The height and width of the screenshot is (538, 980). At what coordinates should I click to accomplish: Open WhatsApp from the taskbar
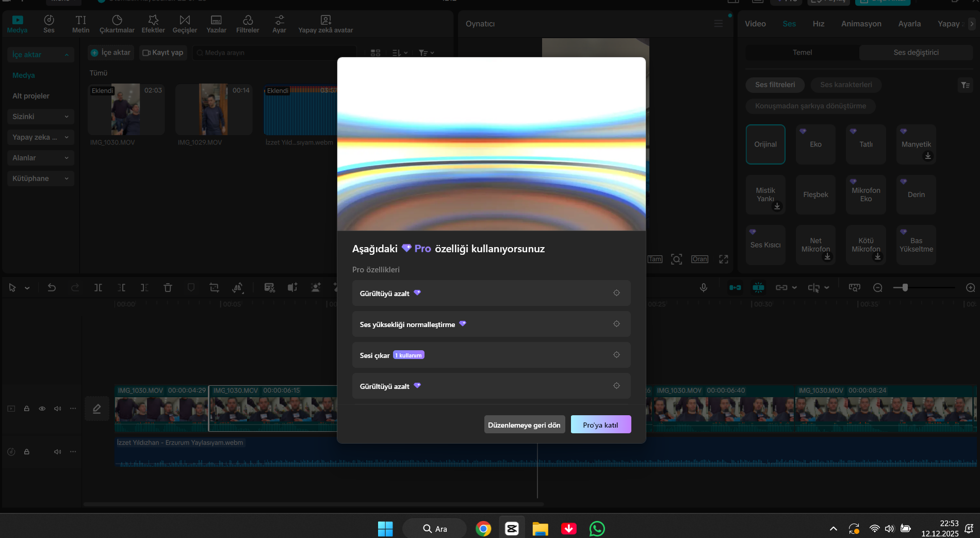pos(597,529)
